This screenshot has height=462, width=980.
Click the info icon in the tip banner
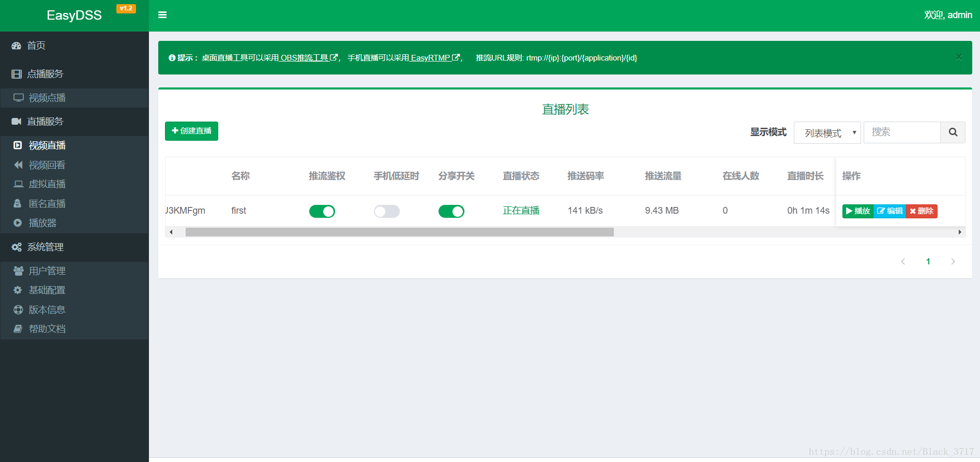pyautogui.click(x=172, y=58)
